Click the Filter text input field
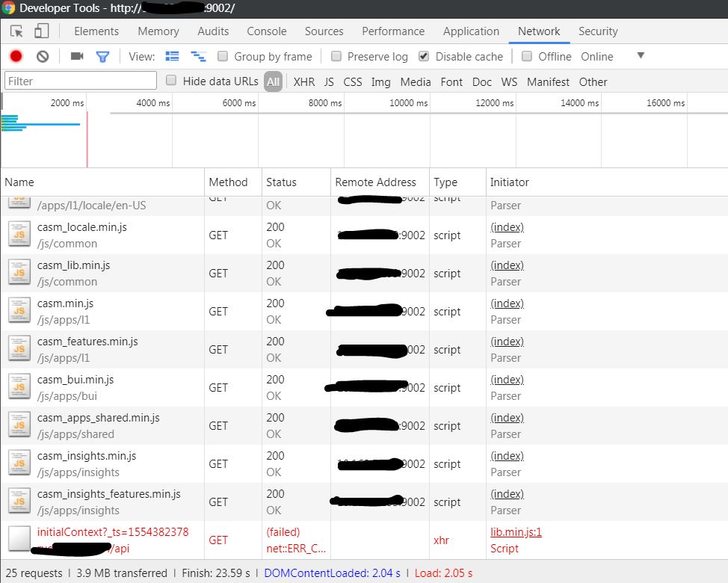Image resolution: width=728 pixels, height=583 pixels. click(x=81, y=81)
